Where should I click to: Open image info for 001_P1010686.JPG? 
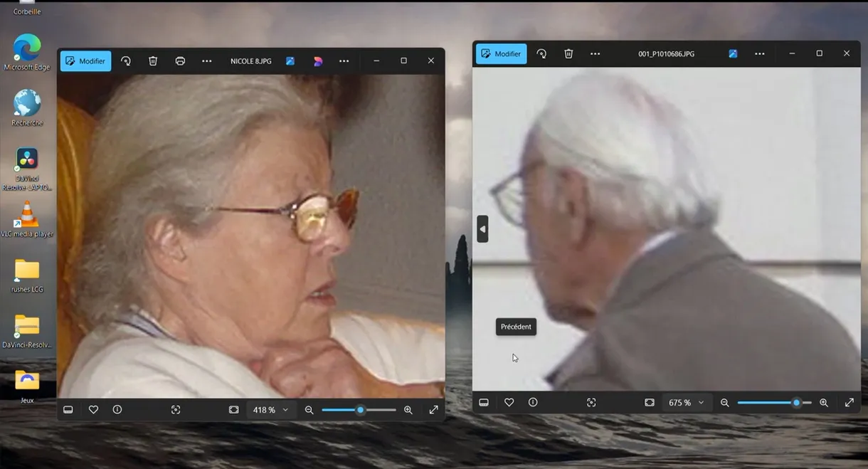[533, 403]
